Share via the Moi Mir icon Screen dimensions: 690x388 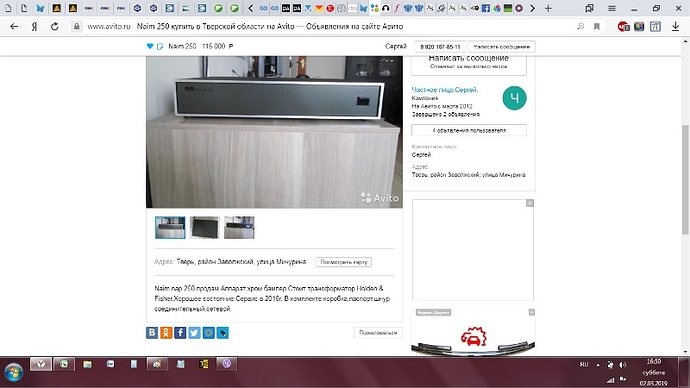click(x=209, y=333)
